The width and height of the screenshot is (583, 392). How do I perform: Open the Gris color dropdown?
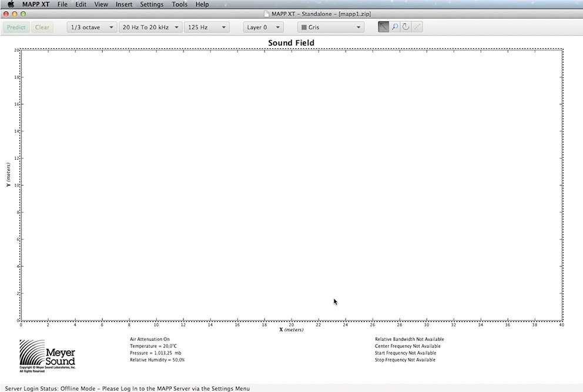click(330, 27)
